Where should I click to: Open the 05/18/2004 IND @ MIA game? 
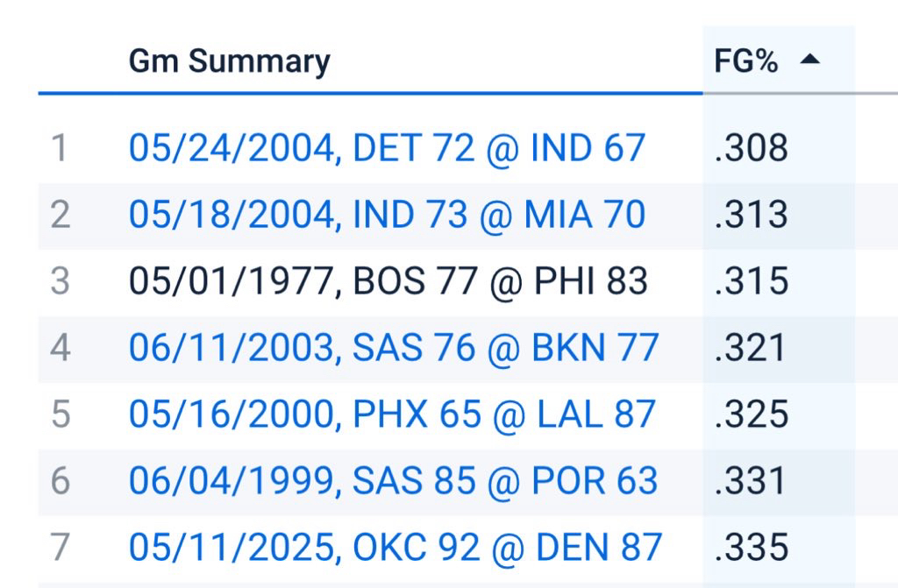pyautogui.click(x=387, y=215)
